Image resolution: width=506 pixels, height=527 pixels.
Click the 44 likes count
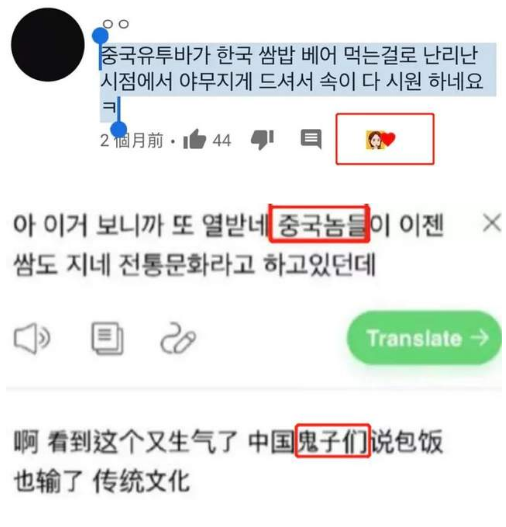(x=222, y=140)
